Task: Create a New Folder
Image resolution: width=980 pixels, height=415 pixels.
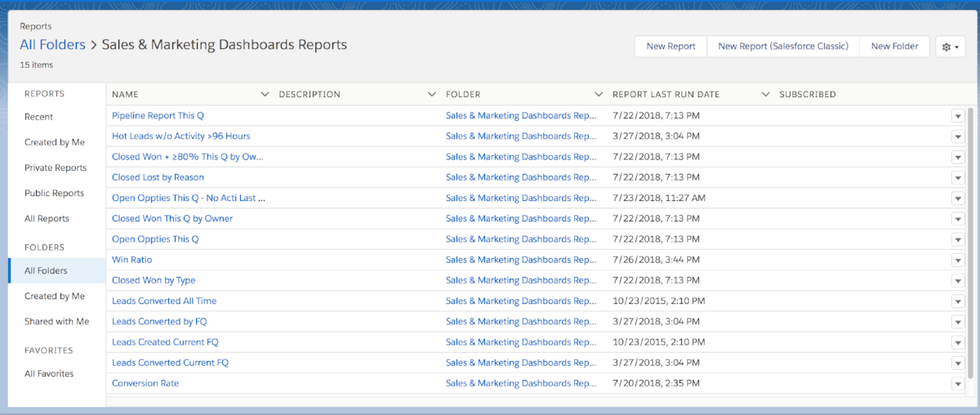Action: (894, 47)
